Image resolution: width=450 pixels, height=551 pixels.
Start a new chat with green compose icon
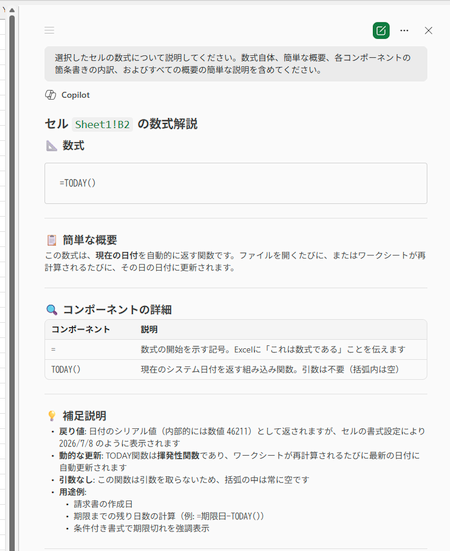click(381, 30)
